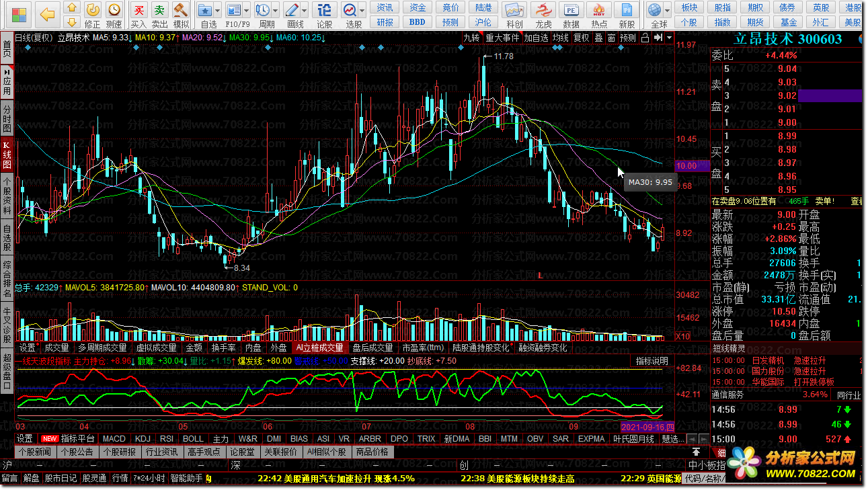Screen dimensions: 868x490
Task: Open the chart options dropdown triangle
Action: pos(670,38)
